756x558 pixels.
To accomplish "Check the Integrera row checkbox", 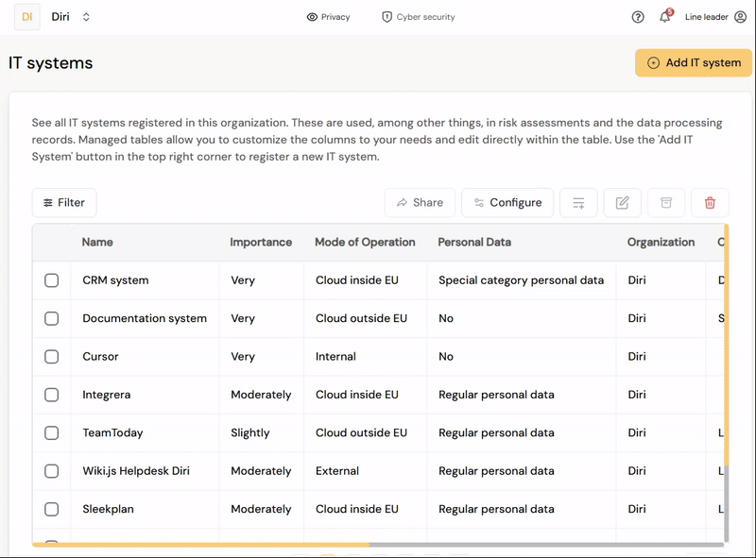I will [x=52, y=395].
